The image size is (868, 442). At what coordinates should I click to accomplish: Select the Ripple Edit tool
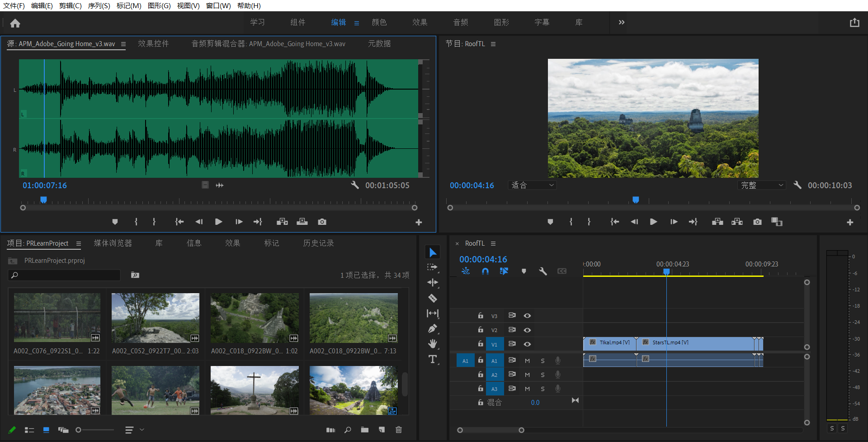[x=433, y=283]
